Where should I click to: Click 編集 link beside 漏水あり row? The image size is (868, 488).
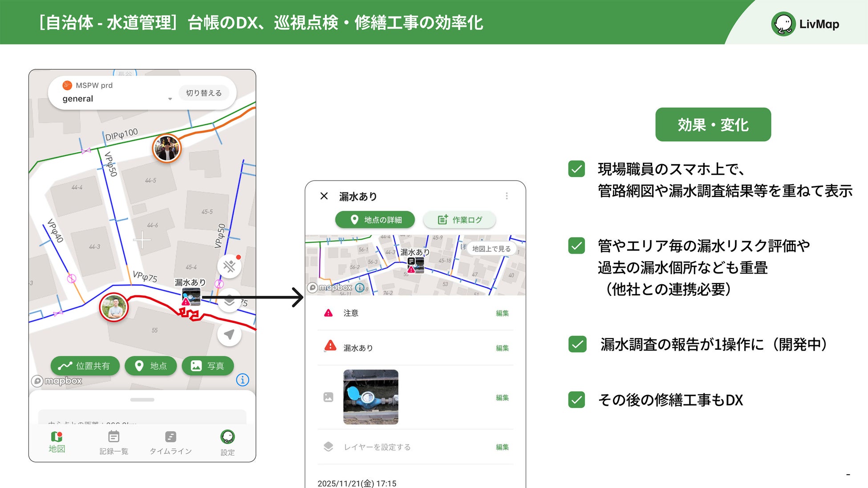click(x=502, y=348)
